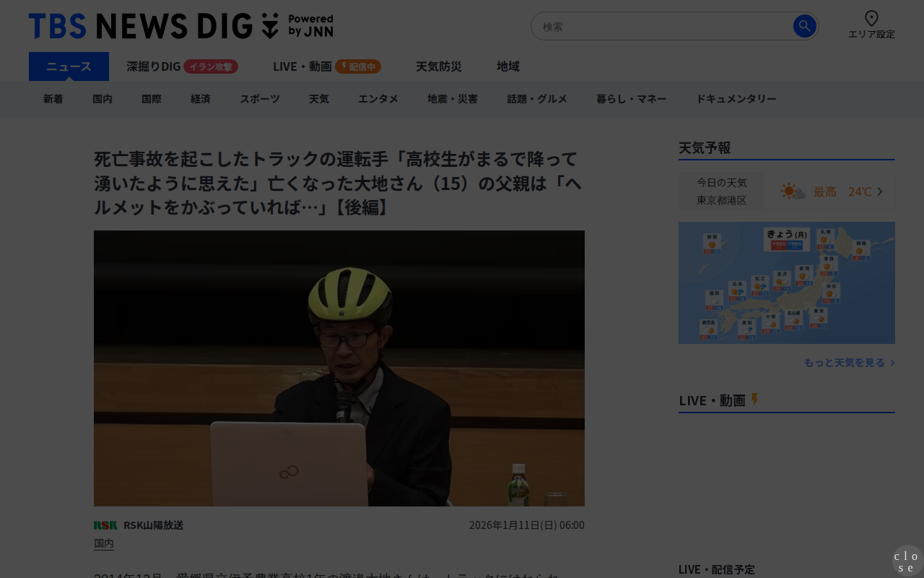The image size is (924, 578).
Task: Go to 天気 category in sub navigation
Action: coord(319,99)
